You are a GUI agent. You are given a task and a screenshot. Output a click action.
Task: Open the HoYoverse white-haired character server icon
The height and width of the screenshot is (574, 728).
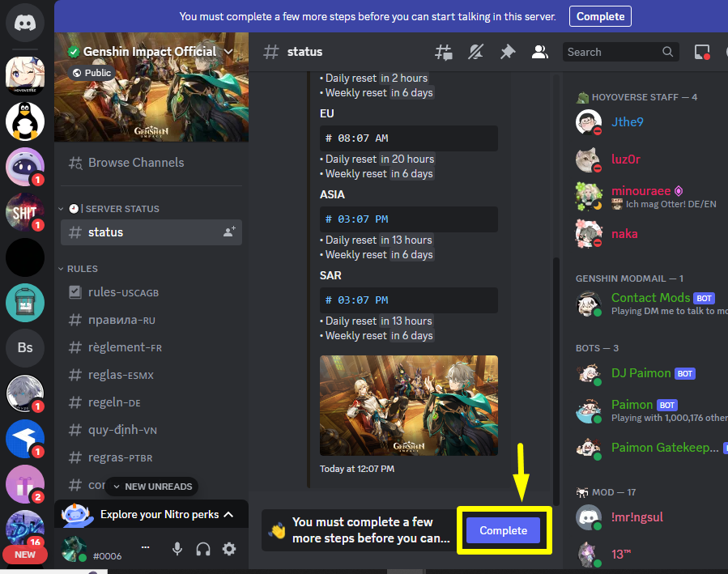(x=25, y=75)
